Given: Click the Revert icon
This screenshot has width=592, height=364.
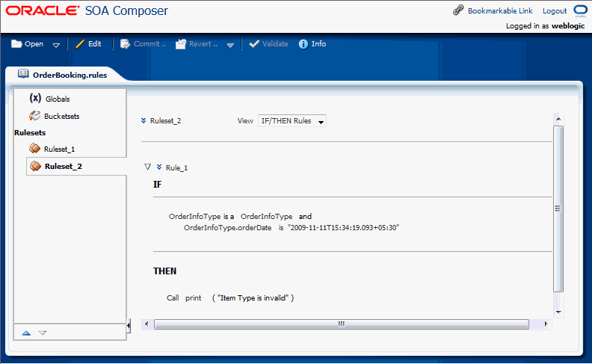Looking at the screenshot, I should [x=181, y=44].
